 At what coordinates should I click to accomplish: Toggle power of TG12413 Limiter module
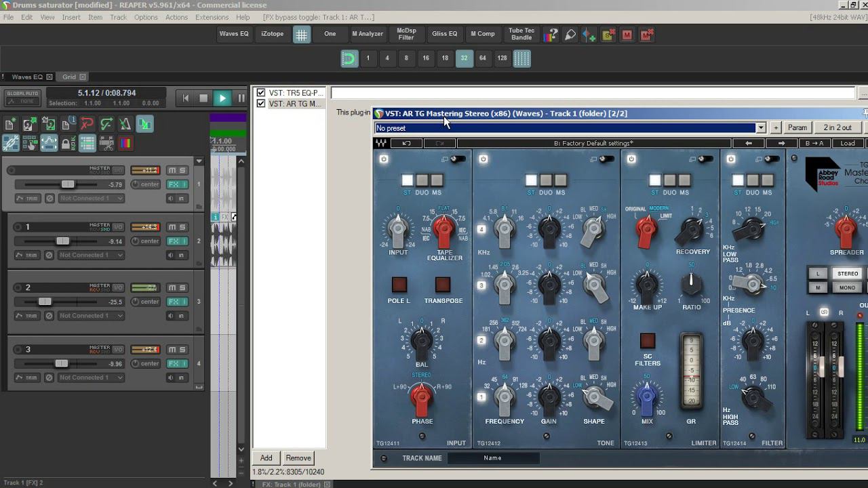[x=631, y=159]
